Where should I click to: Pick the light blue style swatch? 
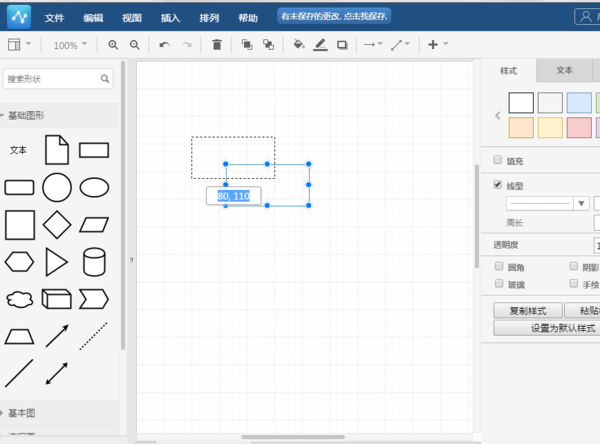[579, 102]
